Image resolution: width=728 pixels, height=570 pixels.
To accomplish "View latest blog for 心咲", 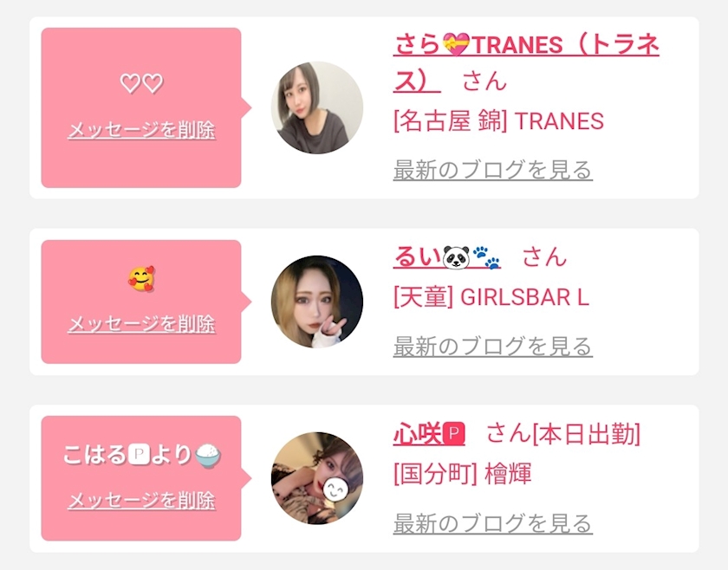I will click(x=492, y=523).
